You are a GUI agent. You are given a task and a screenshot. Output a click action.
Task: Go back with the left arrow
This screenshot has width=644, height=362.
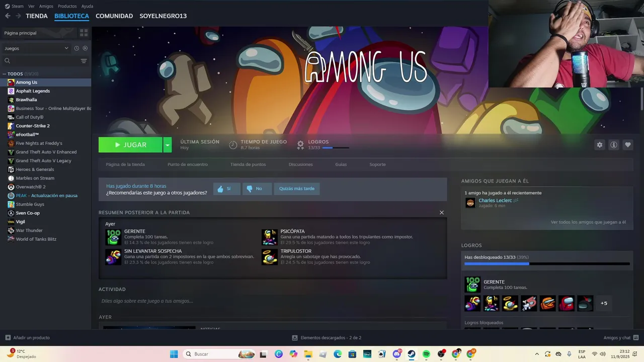pos(8,16)
